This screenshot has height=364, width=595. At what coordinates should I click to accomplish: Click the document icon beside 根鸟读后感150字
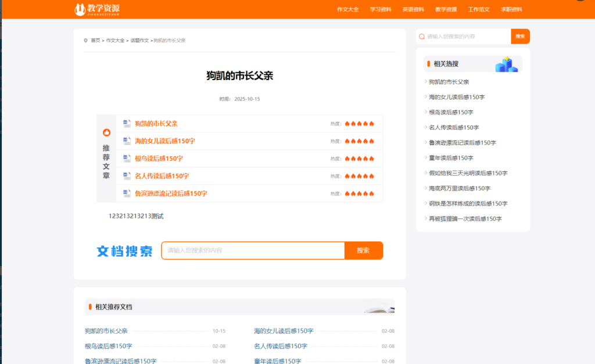(x=127, y=158)
